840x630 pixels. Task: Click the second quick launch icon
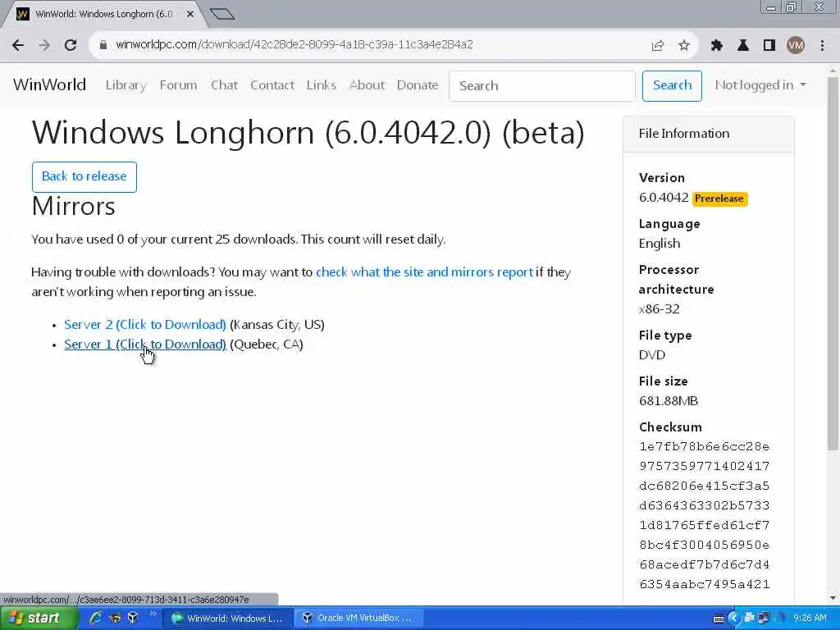[x=115, y=618]
